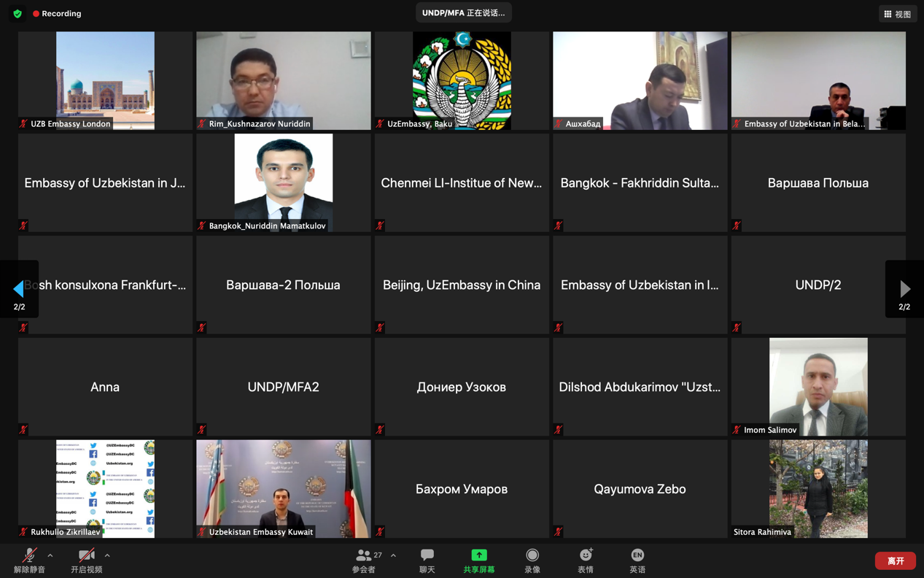Expand the arrow next to participants count

pos(393,556)
